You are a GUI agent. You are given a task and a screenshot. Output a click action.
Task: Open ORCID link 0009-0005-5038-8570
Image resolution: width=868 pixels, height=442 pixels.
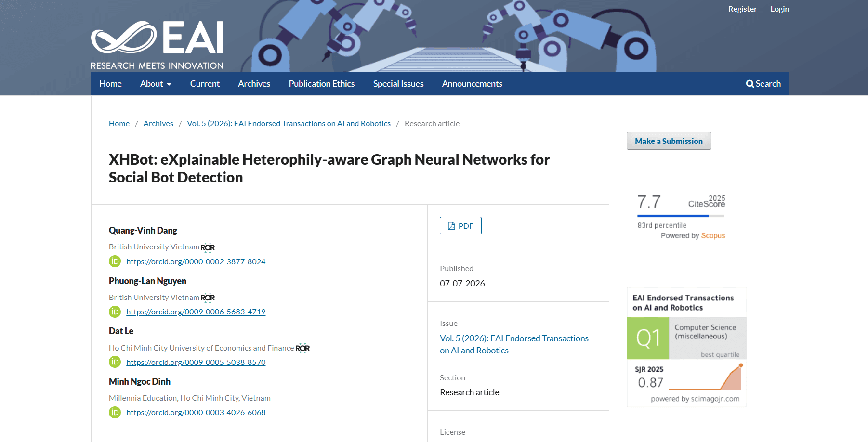[196, 362]
